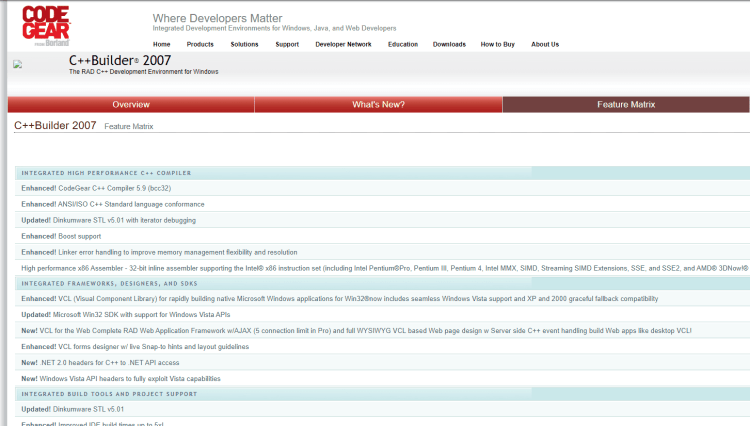Click the Integrated Development Environments tagline
Image resolution: width=750 pixels, height=426 pixels.
274,28
